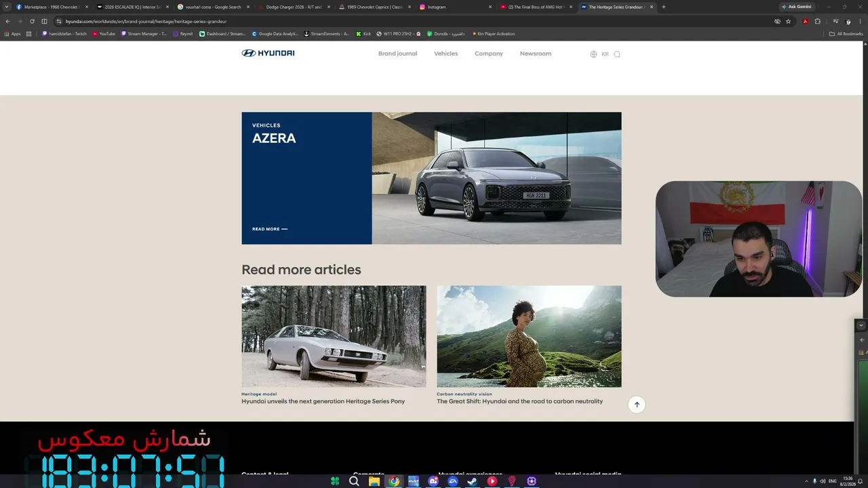Open the hamidstefan Twitch bookmark
This screenshot has height=488, width=868.
64,34
